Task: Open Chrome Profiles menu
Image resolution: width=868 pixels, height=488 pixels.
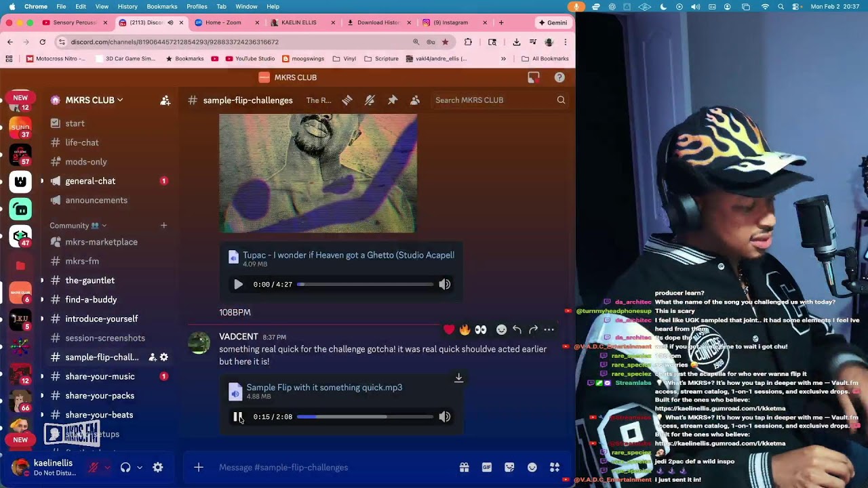Action: (197, 7)
